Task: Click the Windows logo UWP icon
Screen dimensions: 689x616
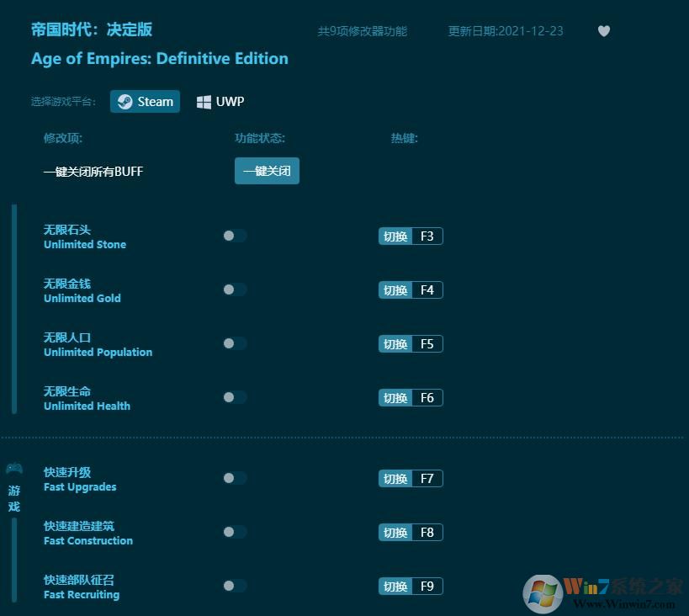Action: [204, 102]
